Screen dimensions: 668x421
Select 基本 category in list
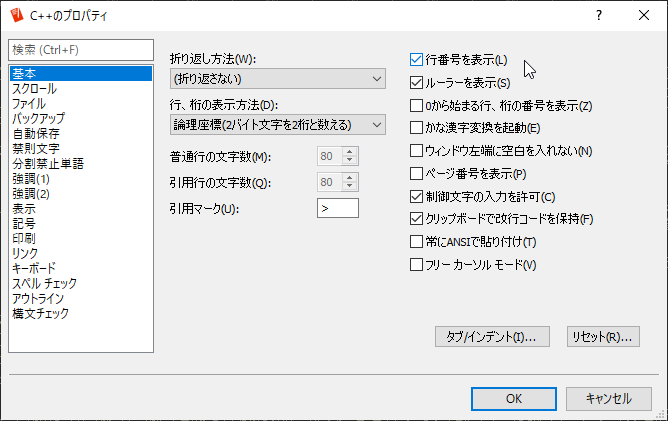(81, 73)
